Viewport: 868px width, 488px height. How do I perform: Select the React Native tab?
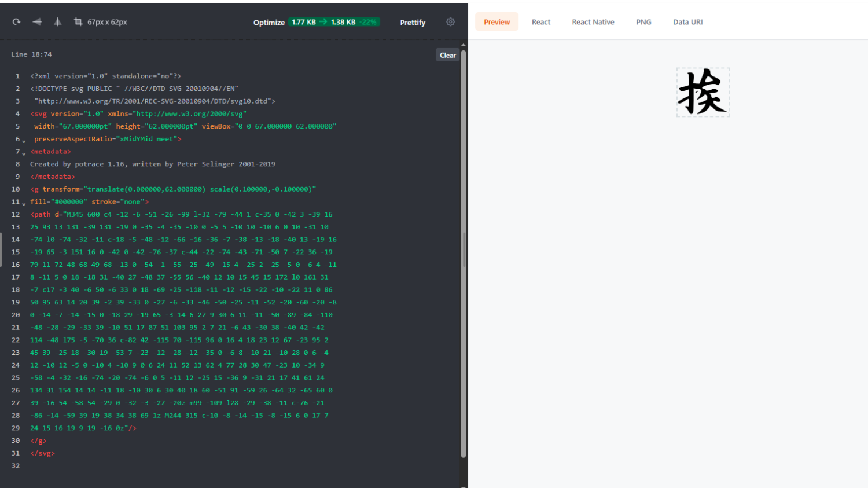pos(593,22)
